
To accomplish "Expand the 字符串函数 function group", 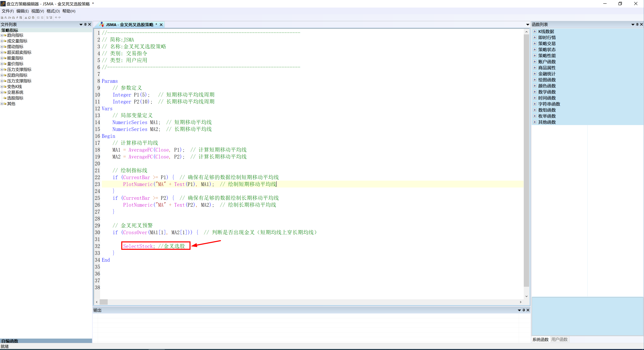I will click(x=535, y=104).
